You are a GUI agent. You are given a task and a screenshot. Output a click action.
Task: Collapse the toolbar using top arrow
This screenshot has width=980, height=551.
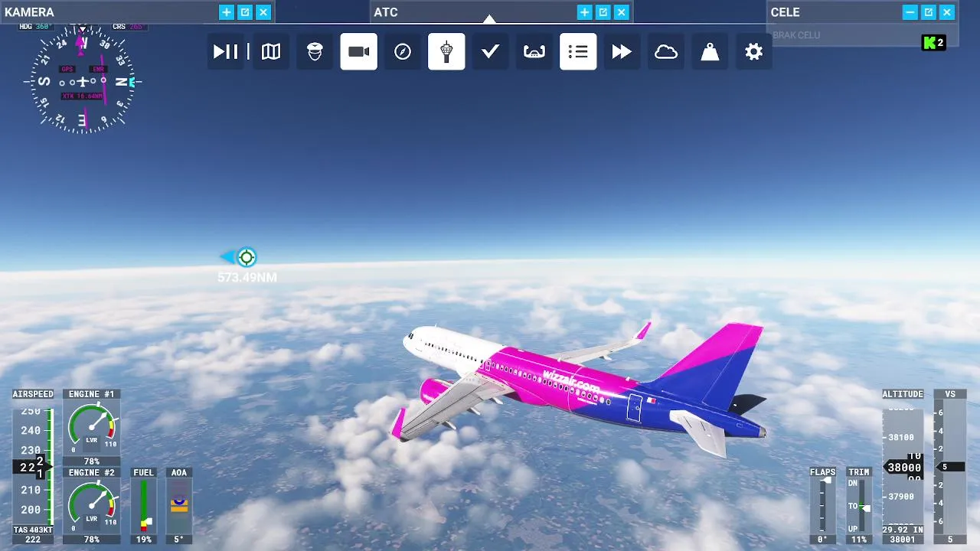click(489, 19)
